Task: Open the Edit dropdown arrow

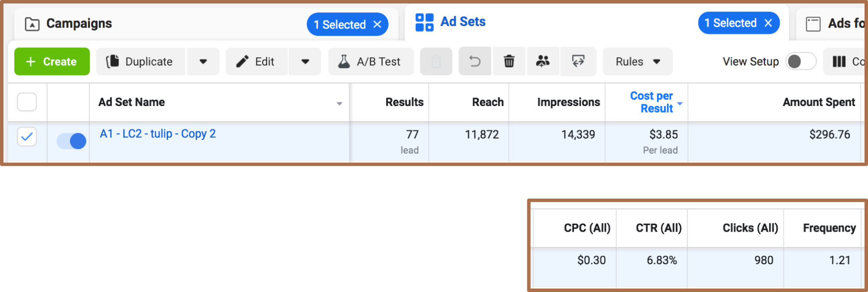Action: click(x=305, y=62)
